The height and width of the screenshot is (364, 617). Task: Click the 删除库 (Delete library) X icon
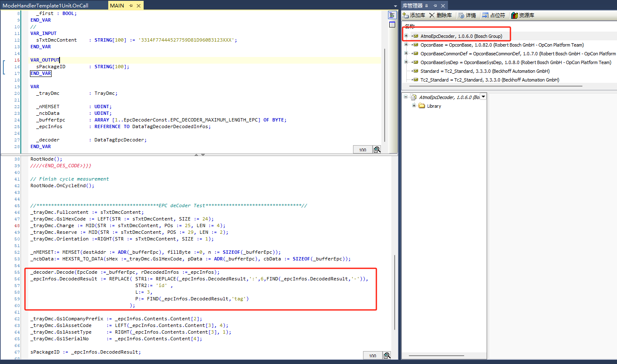(x=432, y=15)
